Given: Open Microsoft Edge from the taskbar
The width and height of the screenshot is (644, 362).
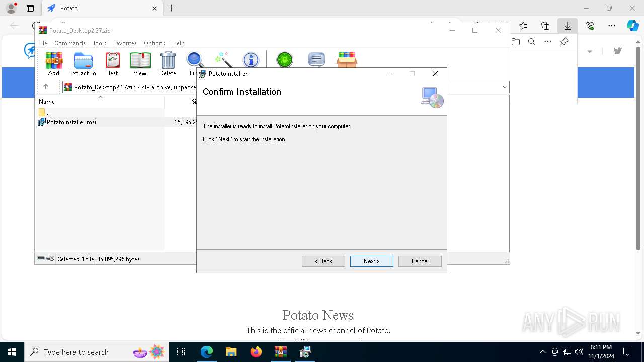Looking at the screenshot, I should (x=207, y=352).
